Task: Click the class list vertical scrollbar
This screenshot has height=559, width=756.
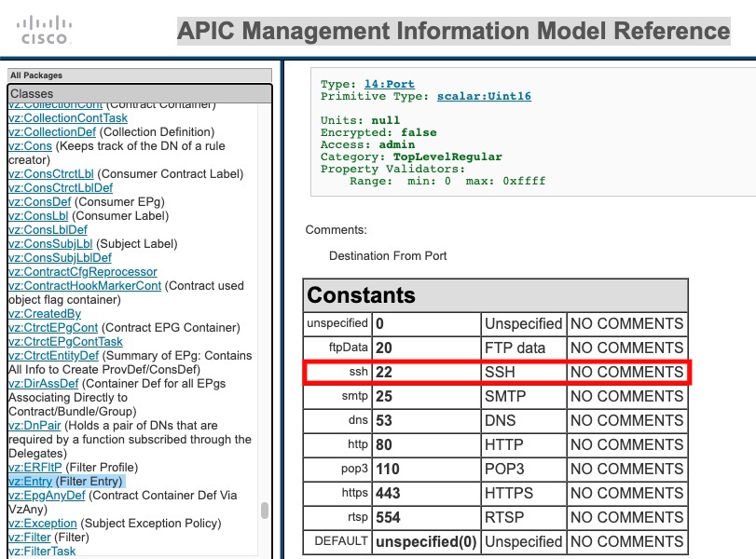Action: point(265,511)
